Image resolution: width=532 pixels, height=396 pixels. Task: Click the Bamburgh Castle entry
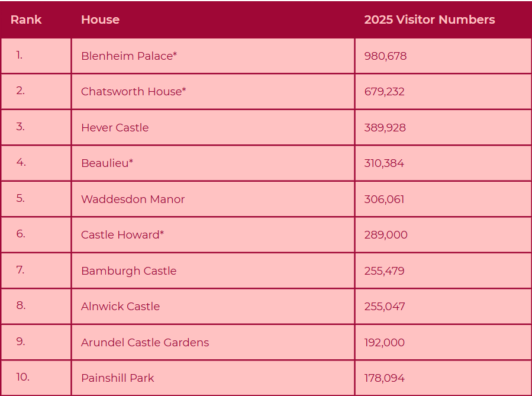(x=128, y=271)
